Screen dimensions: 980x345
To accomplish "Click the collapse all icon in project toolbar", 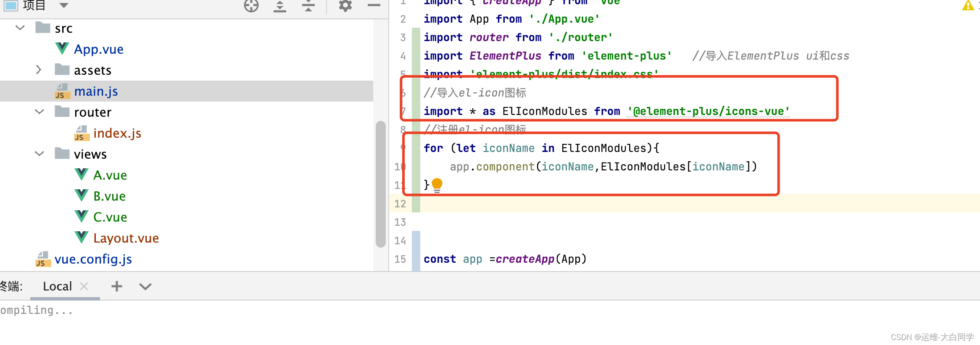I will (308, 6).
